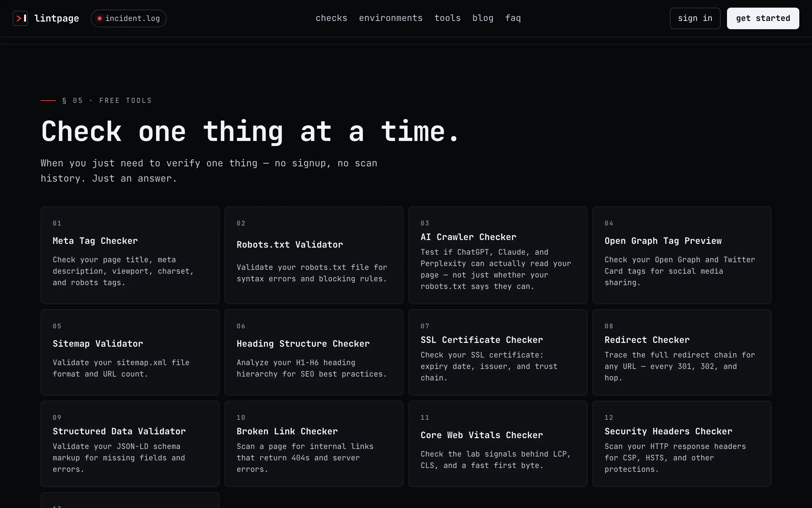Image resolution: width=812 pixels, height=508 pixels.
Task: Click the get started button
Action: point(763,18)
